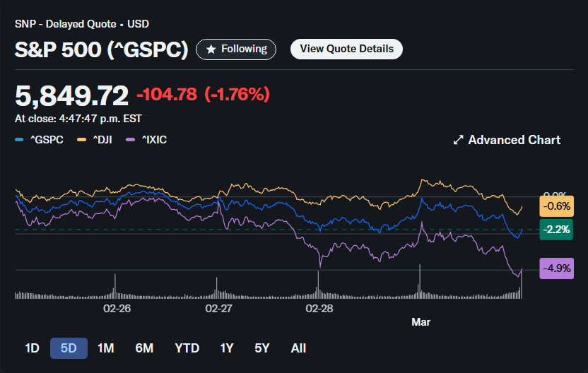
Task: Click the orange -0.6% value label
Action: point(556,206)
